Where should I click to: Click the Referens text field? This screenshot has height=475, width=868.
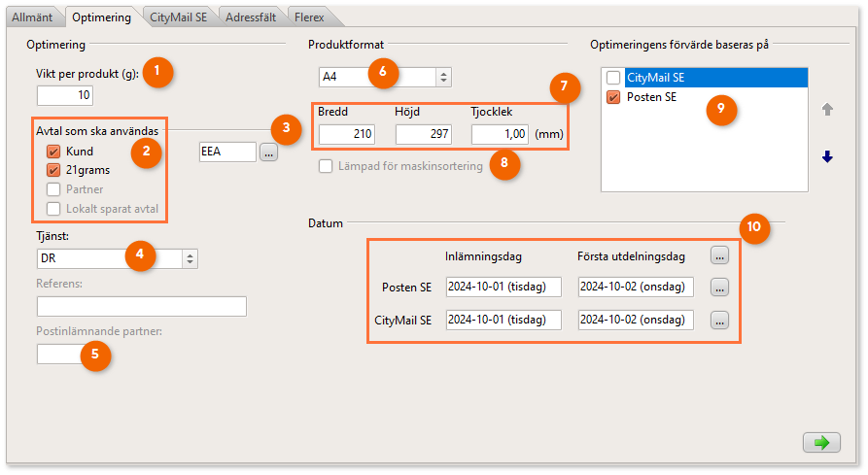[142, 306]
